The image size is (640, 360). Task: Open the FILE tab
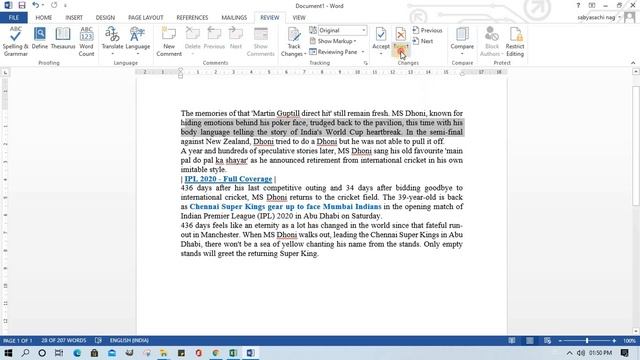point(13,18)
